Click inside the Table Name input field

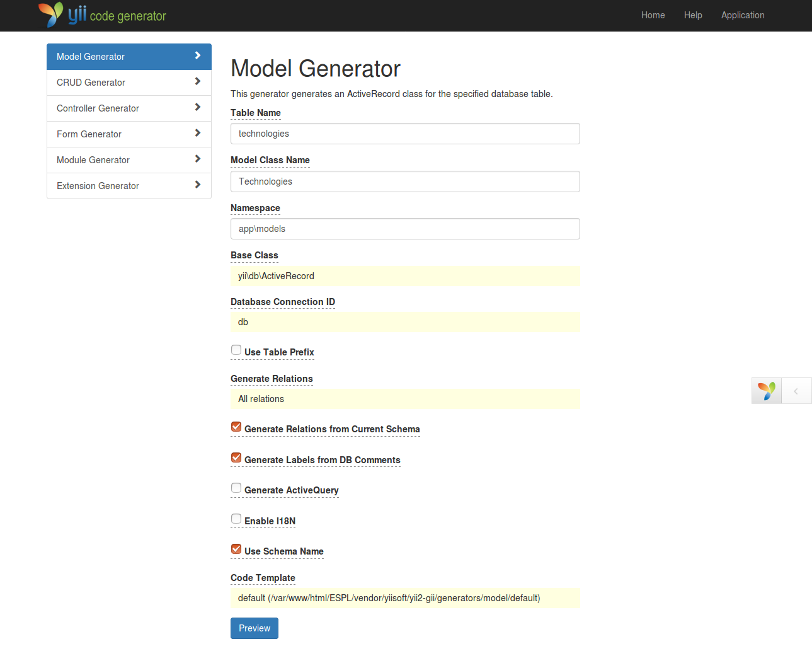[x=405, y=134]
